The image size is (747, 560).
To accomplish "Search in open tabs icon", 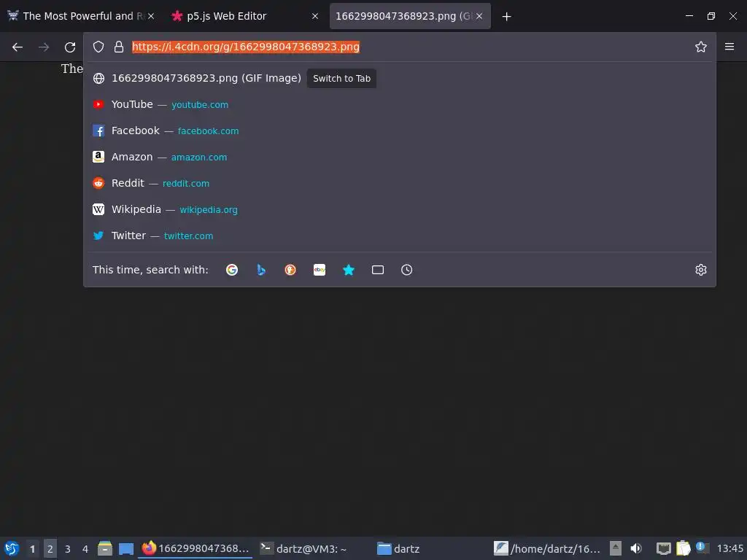I will (x=378, y=270).
